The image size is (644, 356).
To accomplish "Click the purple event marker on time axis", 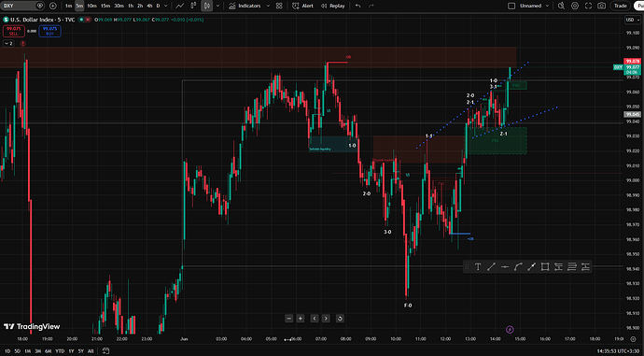I will point(510,329).
